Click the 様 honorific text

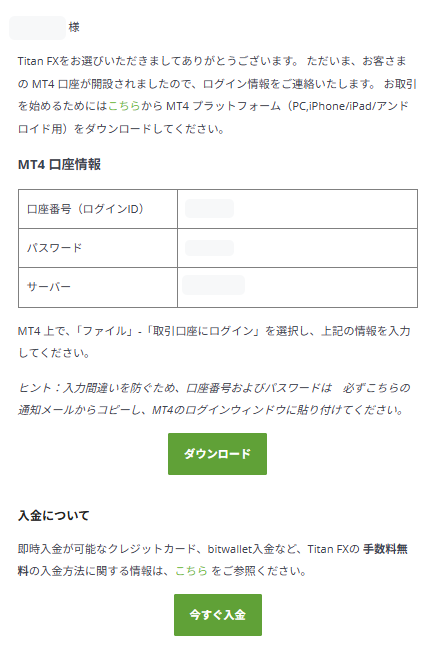click(74, 28)
